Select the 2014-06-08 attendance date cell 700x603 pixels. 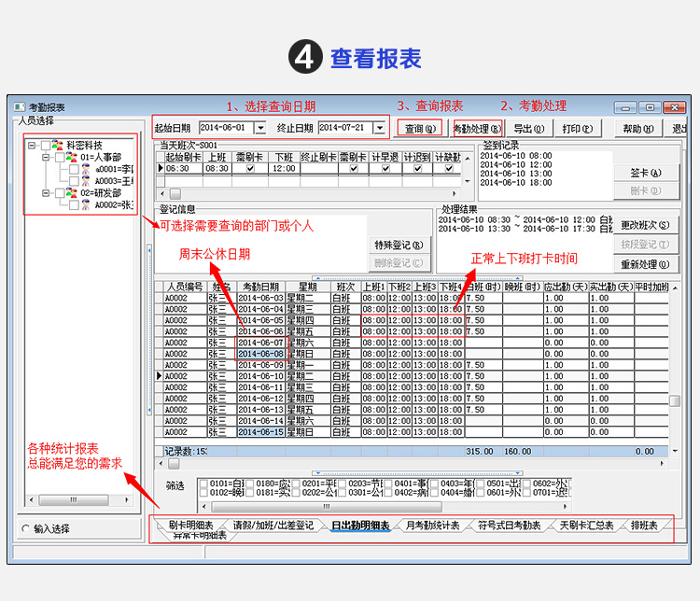pyautogui.click(x=260, y=354)
